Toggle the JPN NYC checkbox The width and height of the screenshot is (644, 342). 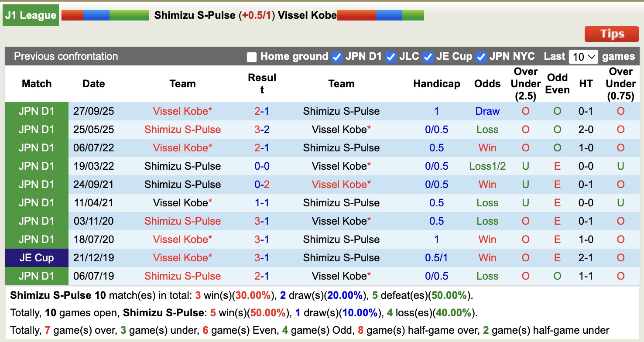(481, 56)
